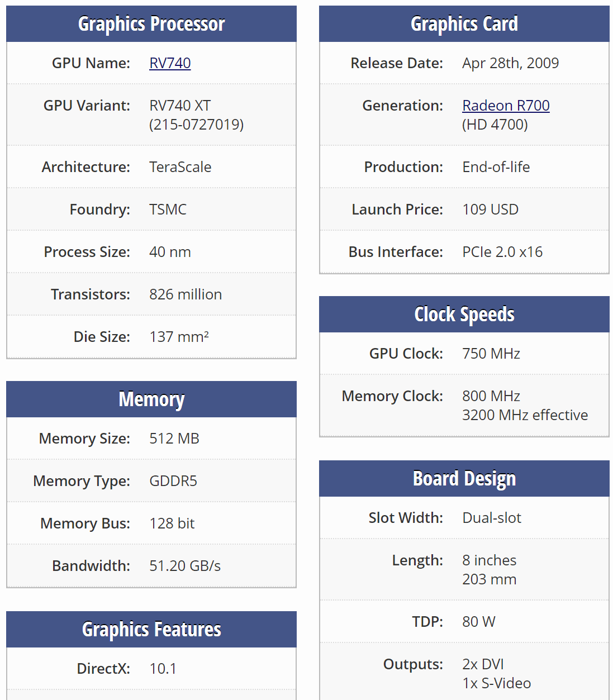
Task: Click the Launch Price label
Action: pyautogui.click(x=397, y=209)
